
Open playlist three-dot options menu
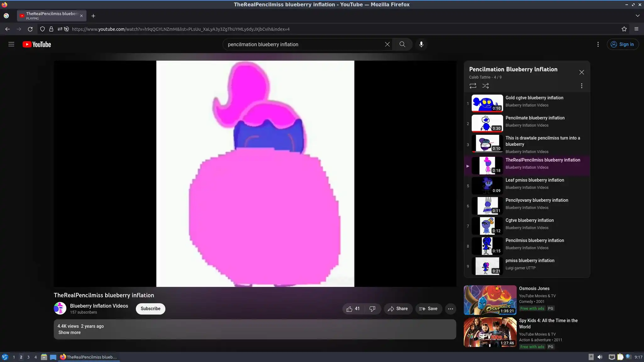[x=581, y=86]
